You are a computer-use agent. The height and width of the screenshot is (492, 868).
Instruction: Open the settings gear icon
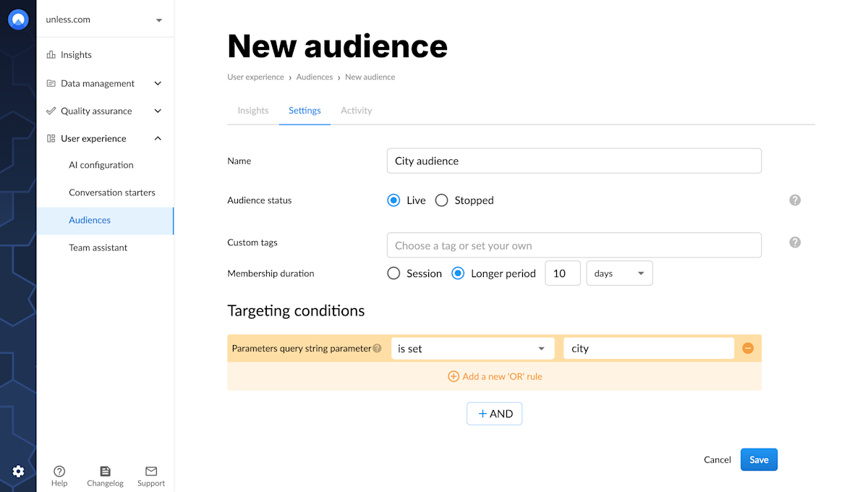[x=18, y=472]
